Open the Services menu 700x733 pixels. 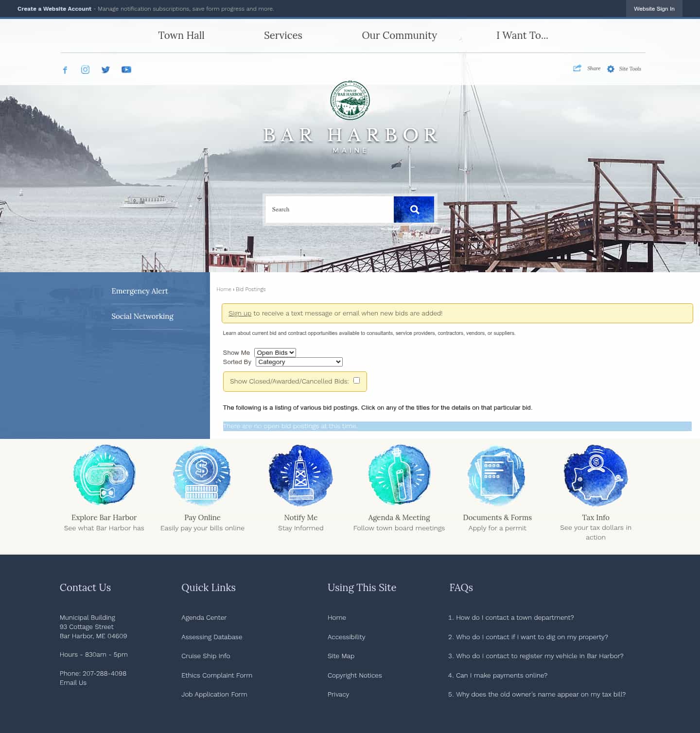coord(283,35)
